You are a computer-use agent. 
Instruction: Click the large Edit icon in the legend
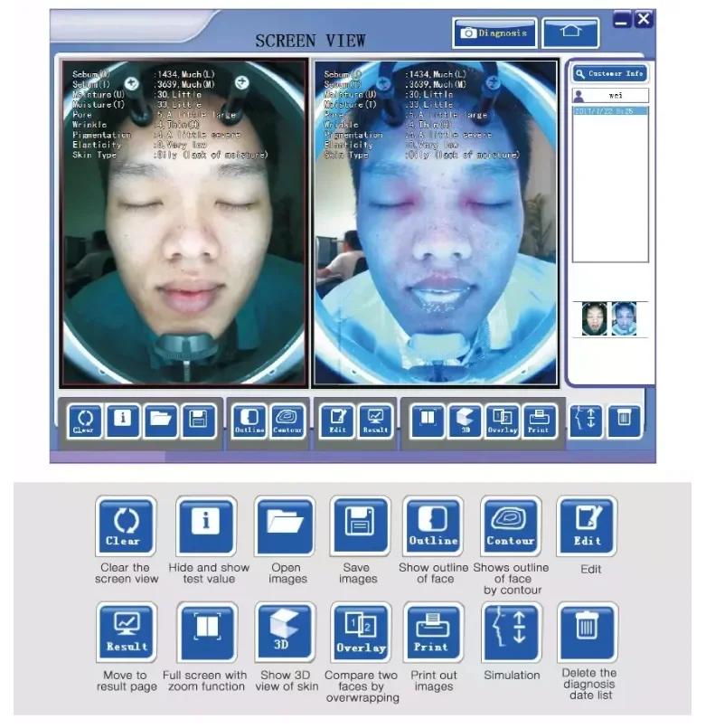click(x=587, y=526)
